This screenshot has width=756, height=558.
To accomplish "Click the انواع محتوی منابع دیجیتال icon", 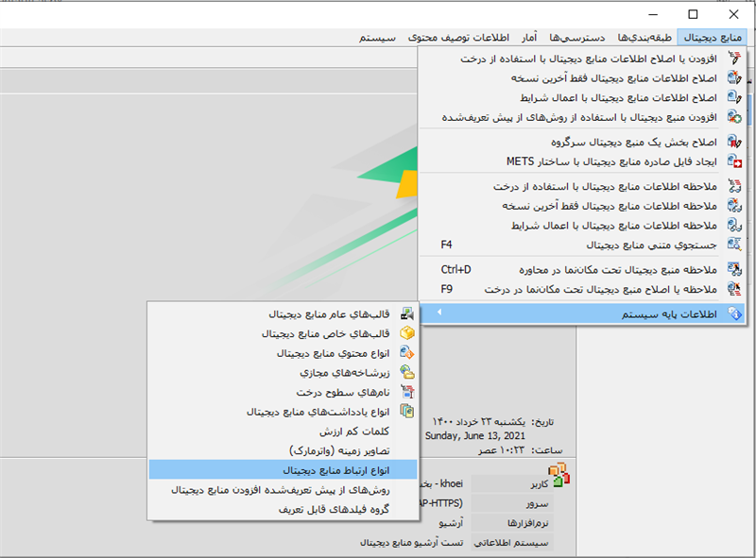I will 408,353.
